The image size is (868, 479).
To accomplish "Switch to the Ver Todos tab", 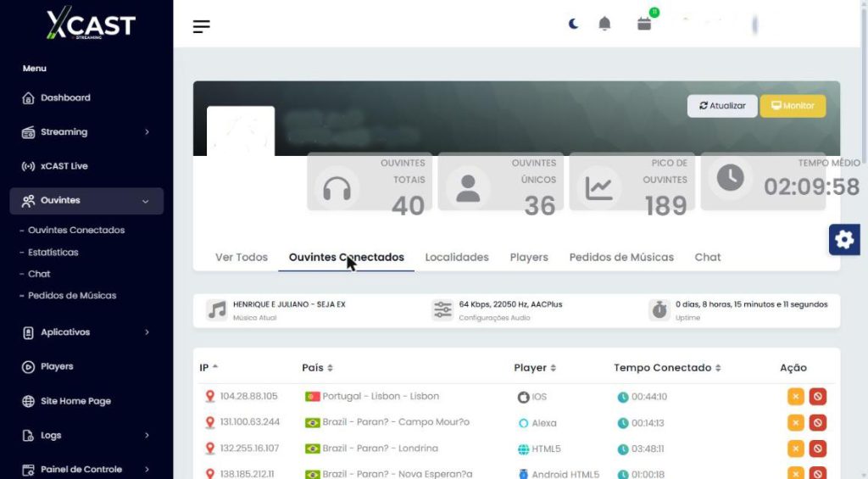I will 242,257.
